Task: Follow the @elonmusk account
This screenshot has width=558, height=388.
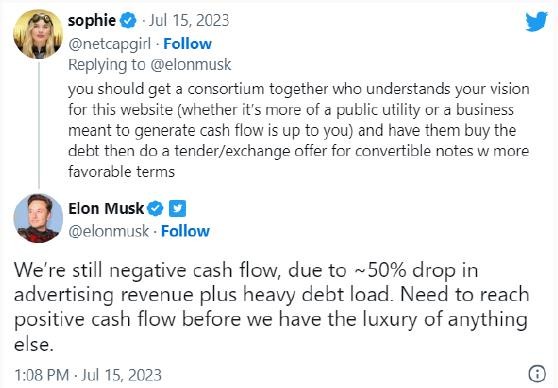Action: coord(185,231)
